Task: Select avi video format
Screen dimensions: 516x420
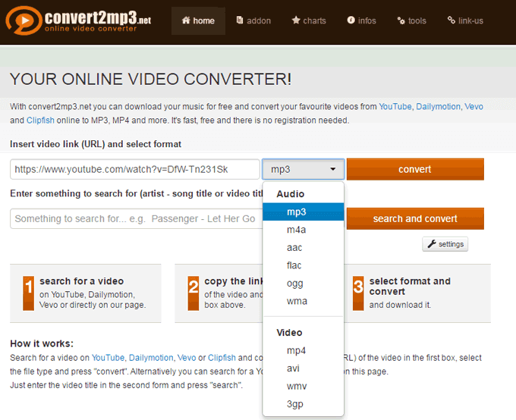Action: pos(303,368)
